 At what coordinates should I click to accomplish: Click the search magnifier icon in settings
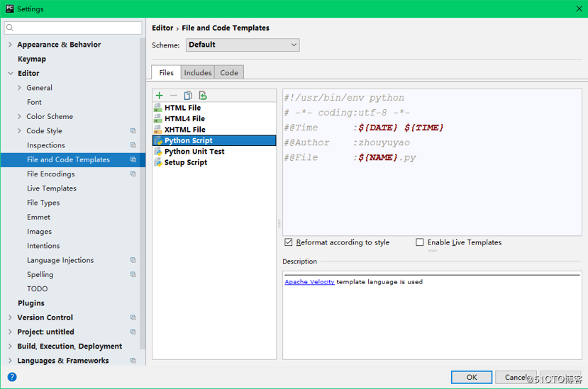click(x=10, y=28)
